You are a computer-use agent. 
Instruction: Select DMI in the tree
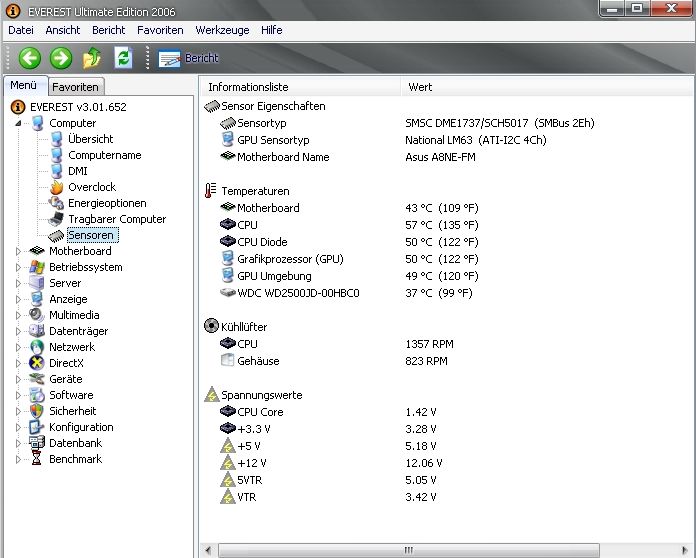click(78, 171)
